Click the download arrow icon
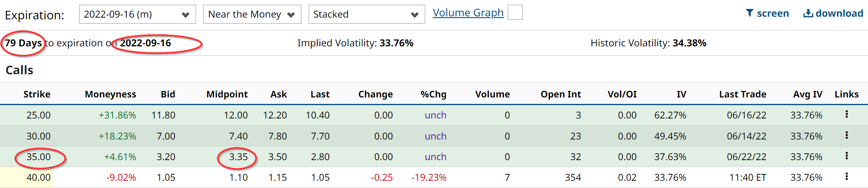 click(808, 13)
